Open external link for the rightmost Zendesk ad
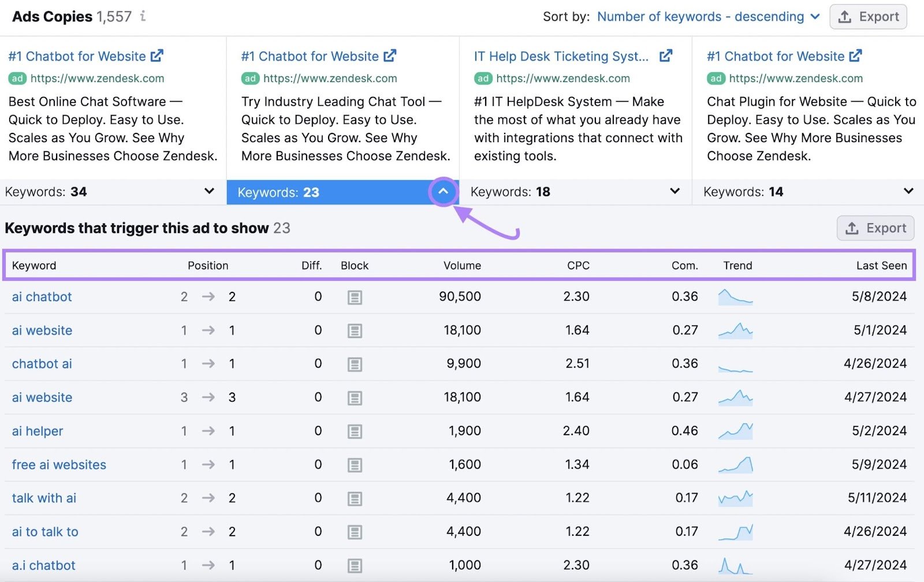 tap(855, 55)
